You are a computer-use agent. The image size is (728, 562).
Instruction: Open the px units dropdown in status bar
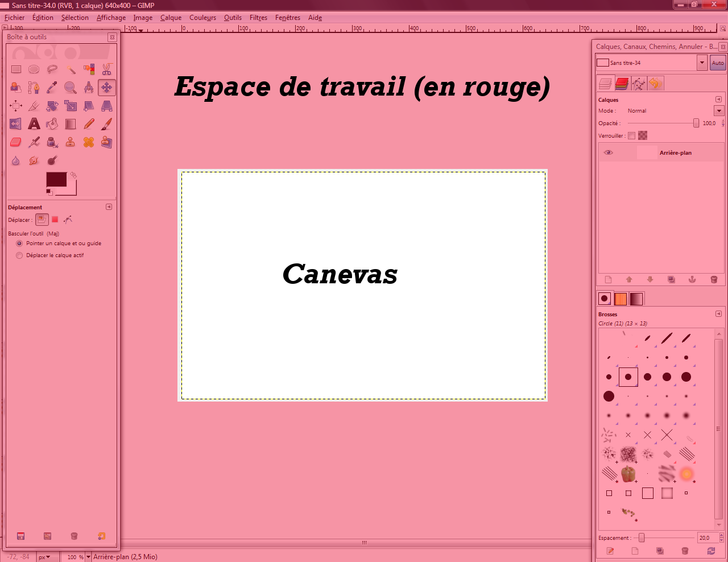[44, 557]
